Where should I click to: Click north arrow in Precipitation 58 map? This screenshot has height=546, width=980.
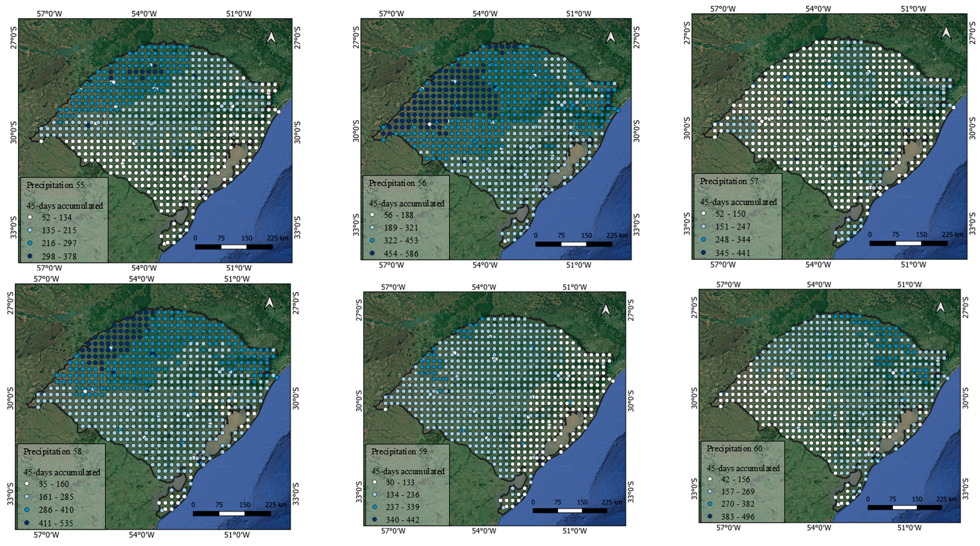[269, 303]
